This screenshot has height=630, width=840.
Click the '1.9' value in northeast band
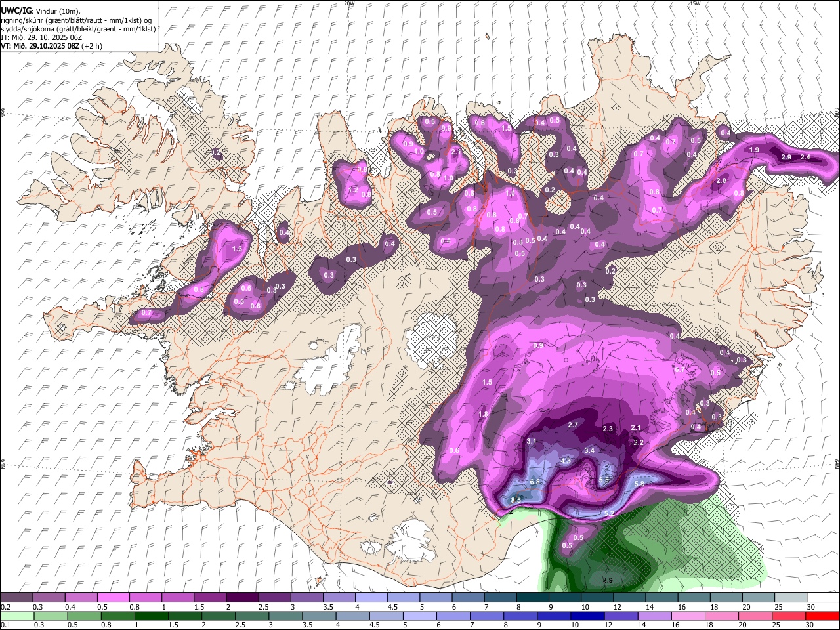[755, 150]
